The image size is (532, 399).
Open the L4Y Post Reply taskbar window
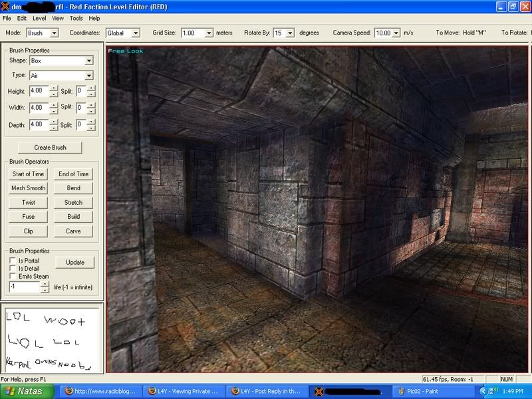[x=267, y=391]
